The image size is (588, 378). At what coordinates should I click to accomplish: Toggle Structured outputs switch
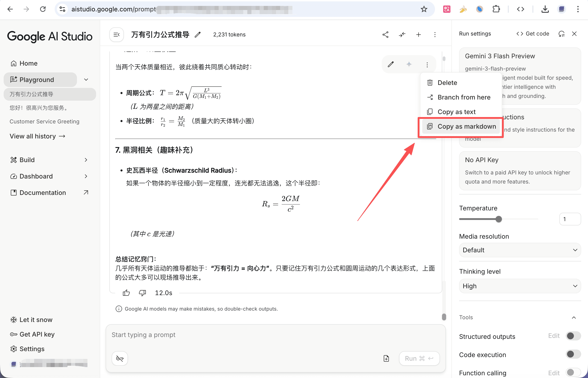pos(573,336)
